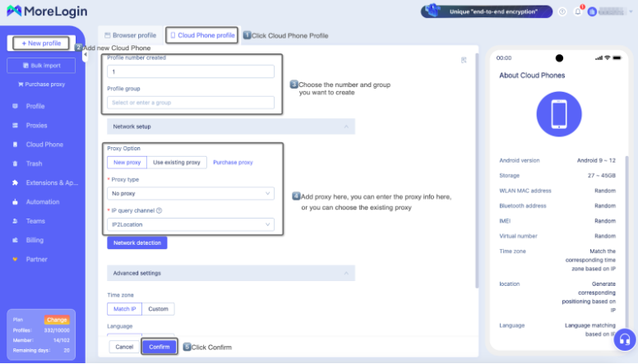Open Cloud Phone in the sidebar menu
The height and width of the screenshot is (364, 638).
44,145
